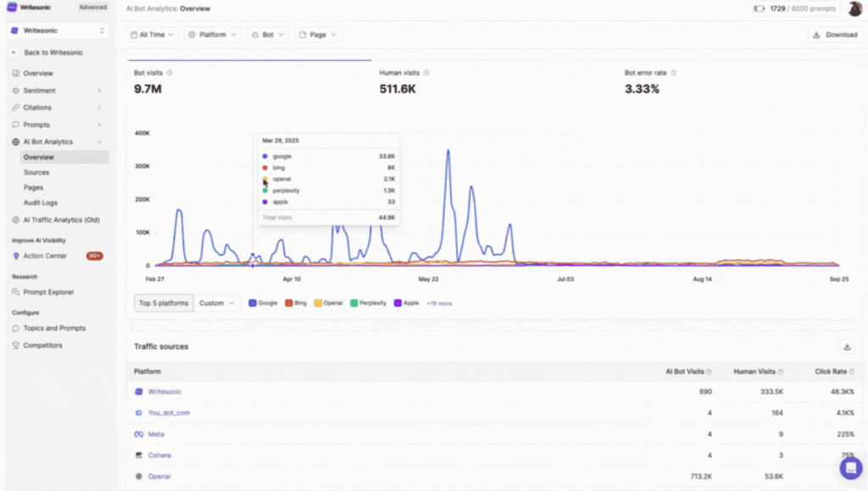Open the Pages sub-item

(33, 187)
